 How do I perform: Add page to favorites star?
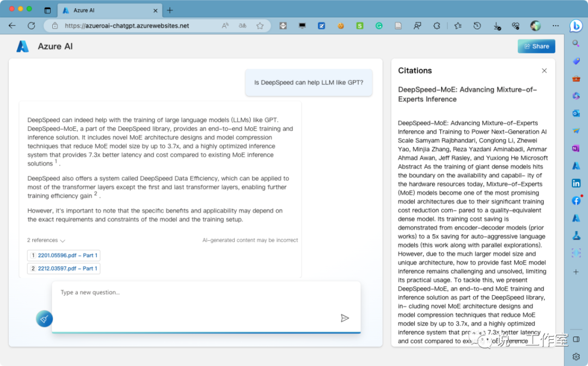260,26
